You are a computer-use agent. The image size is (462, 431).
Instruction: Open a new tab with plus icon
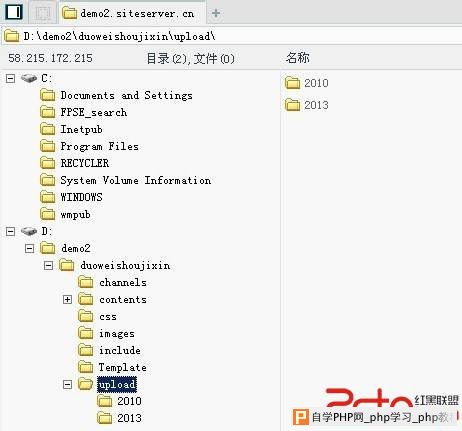click(216, 13)
